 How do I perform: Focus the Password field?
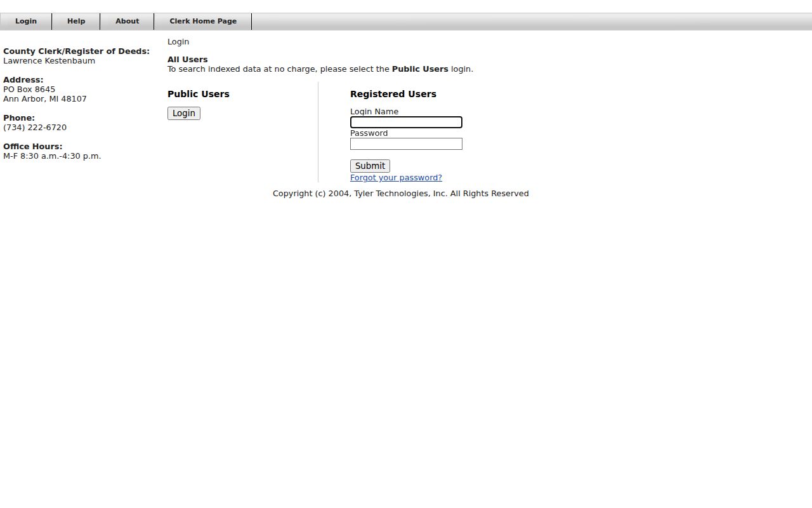click(406, 144)
